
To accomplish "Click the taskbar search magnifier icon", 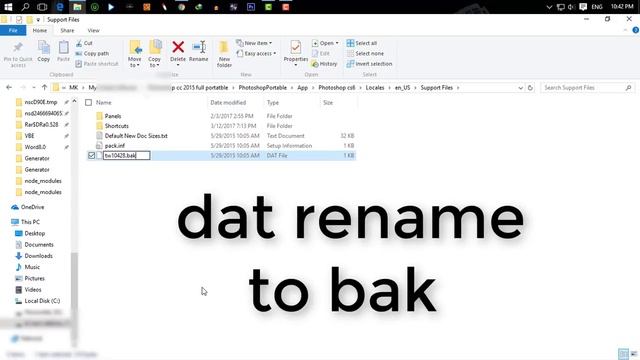I will point(25,7).
